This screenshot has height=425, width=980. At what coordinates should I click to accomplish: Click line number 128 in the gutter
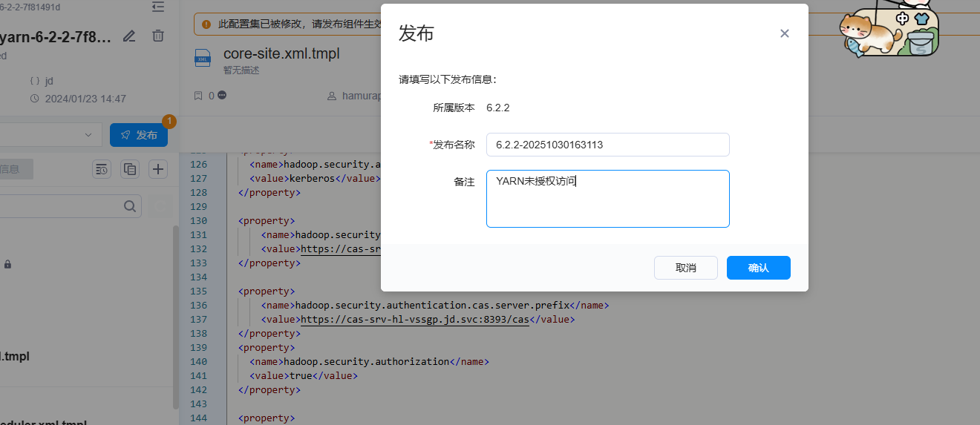click(x=199, y=193)
